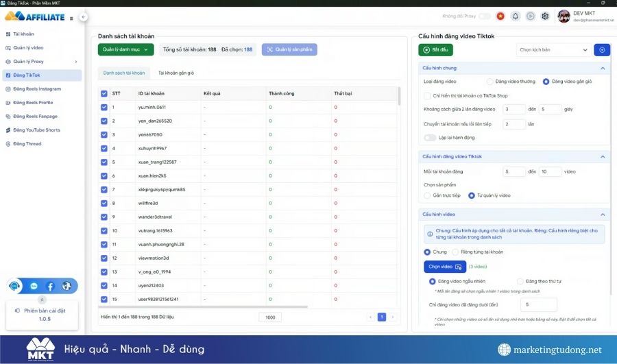617x364 pixels.
Task: Click the Chỉ đăng video đã đăng dưới field
Action: point(539,305)
